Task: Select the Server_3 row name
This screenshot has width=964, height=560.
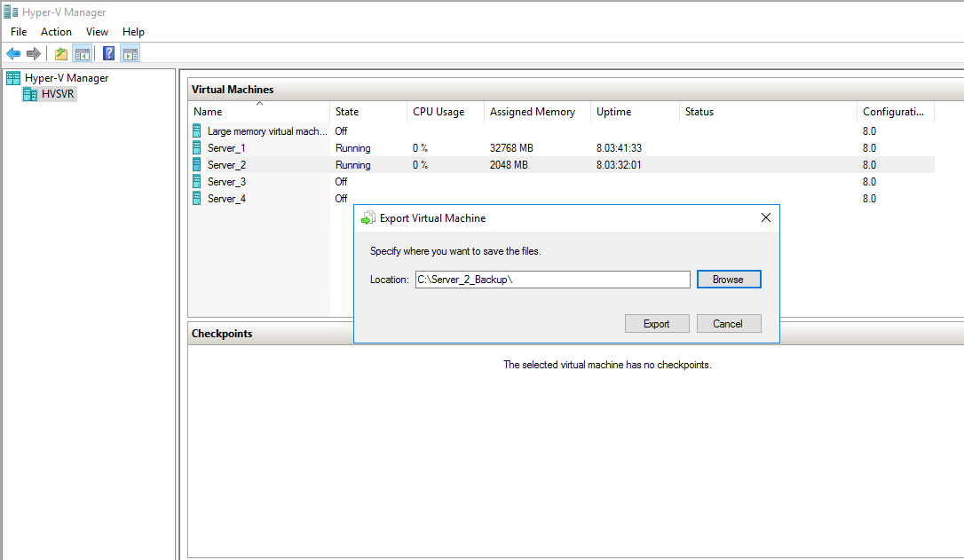Action: 226,182
